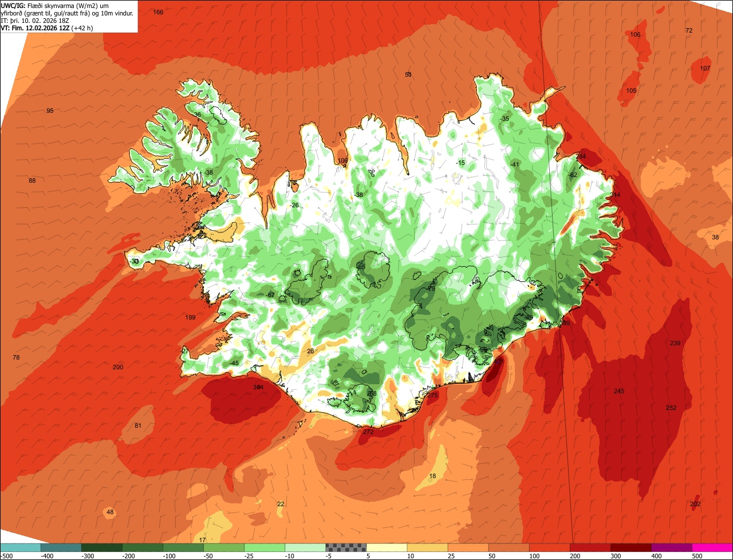Select the '107' value on the map

coord(705,68)
